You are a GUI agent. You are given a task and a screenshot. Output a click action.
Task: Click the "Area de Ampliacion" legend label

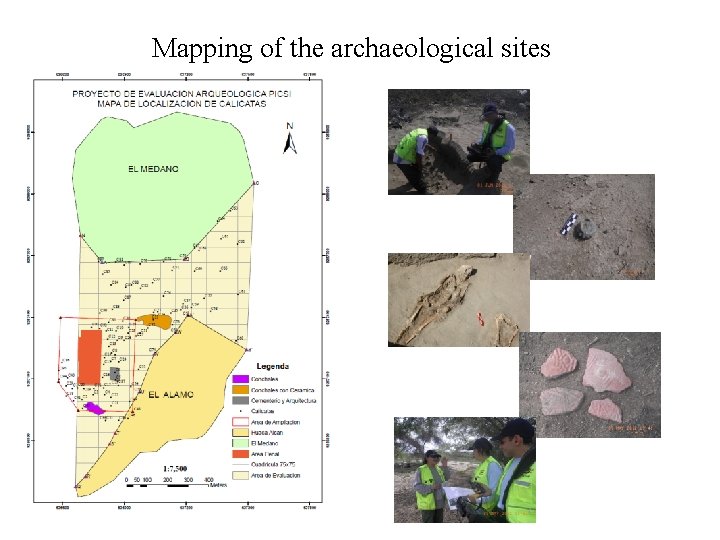point(276,422)
